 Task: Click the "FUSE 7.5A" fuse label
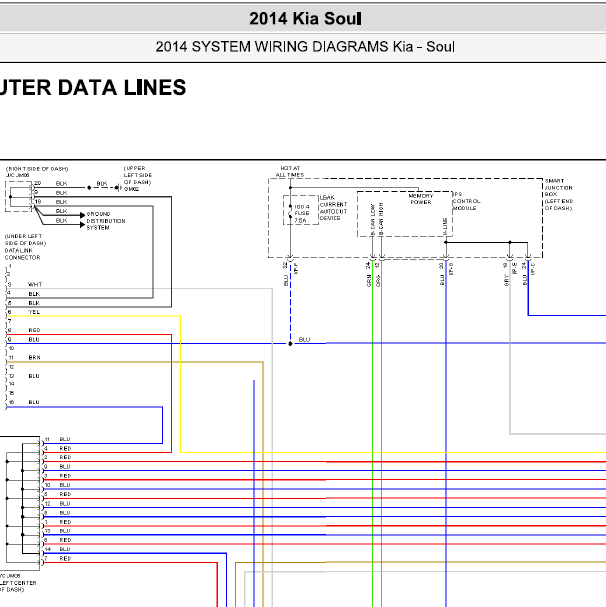point(302,217)
